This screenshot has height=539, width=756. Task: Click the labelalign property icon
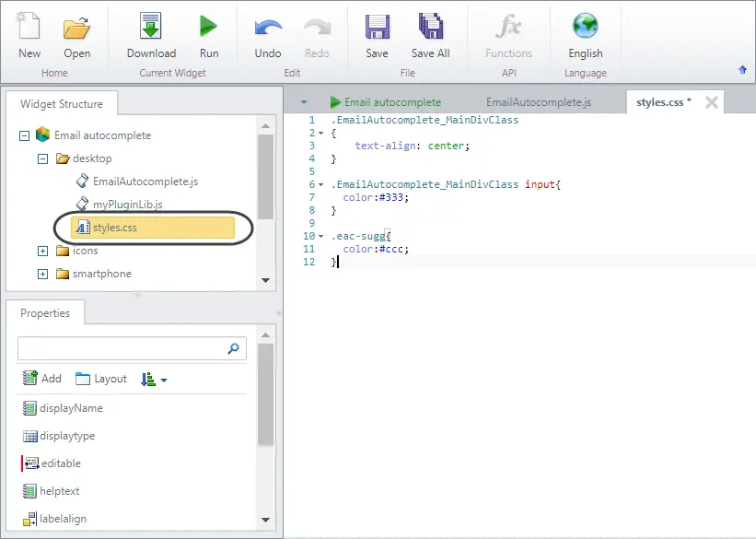click(x=29, y=519)
